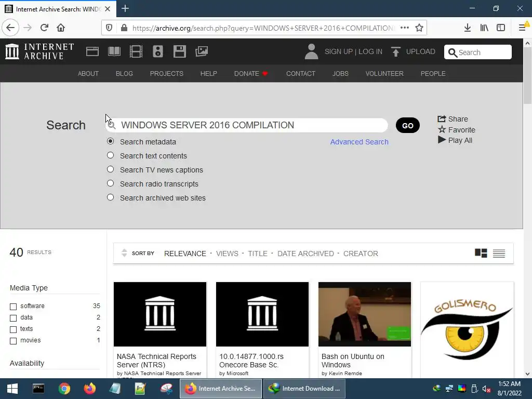Open the Web media type icon
This screenshot has height=399, width=532.
click(92, 51)
